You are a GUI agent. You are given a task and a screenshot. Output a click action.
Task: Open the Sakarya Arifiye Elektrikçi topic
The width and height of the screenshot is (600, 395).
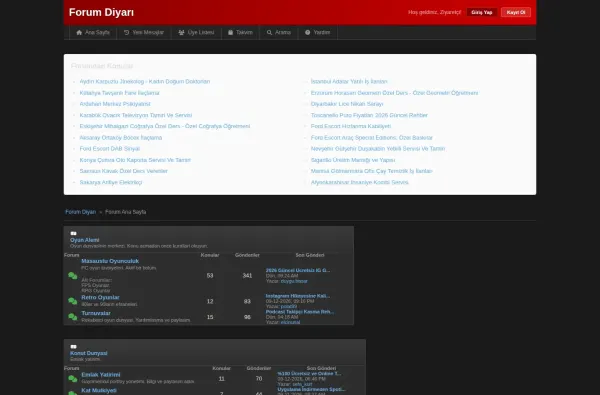point(111,183)
